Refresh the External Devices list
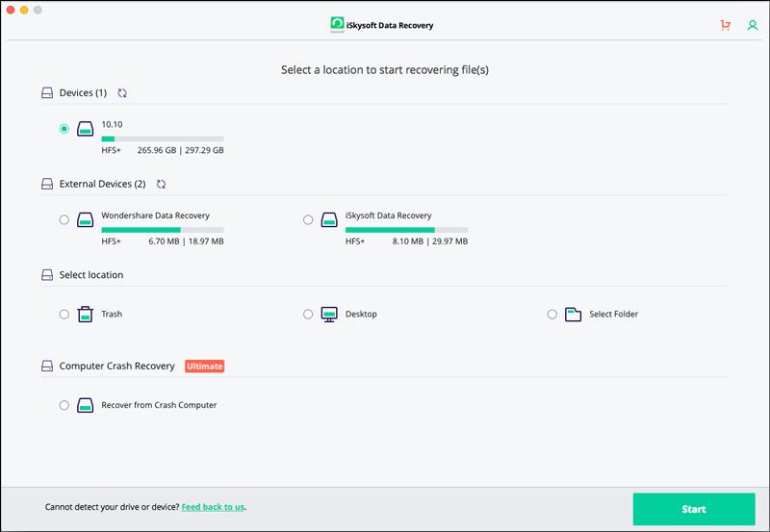 [x=161, y=184]
